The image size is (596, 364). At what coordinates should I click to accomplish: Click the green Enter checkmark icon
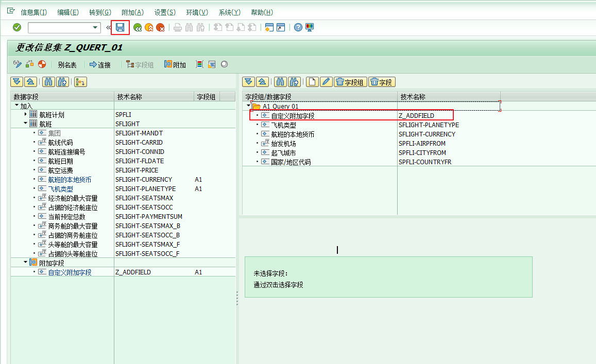(17, 27)
